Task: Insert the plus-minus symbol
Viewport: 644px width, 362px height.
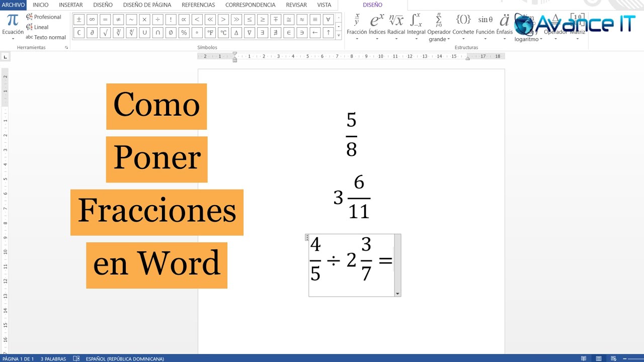Action: (x=79, y=20)
